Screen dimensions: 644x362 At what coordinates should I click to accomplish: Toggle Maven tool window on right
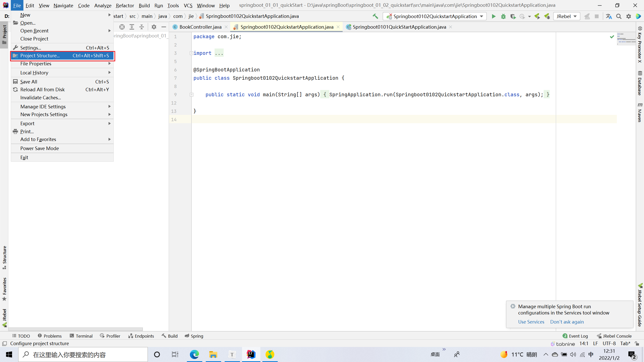click(x=640, y=112)
